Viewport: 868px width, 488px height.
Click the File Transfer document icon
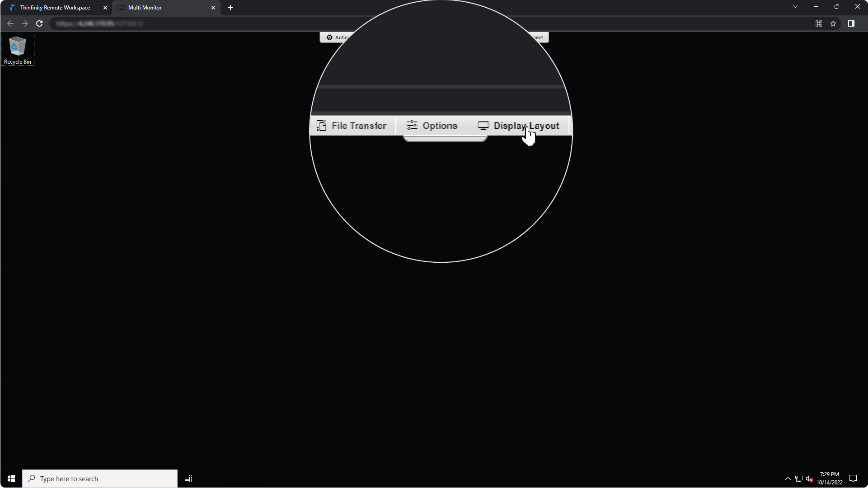click(x=321, y=125)
